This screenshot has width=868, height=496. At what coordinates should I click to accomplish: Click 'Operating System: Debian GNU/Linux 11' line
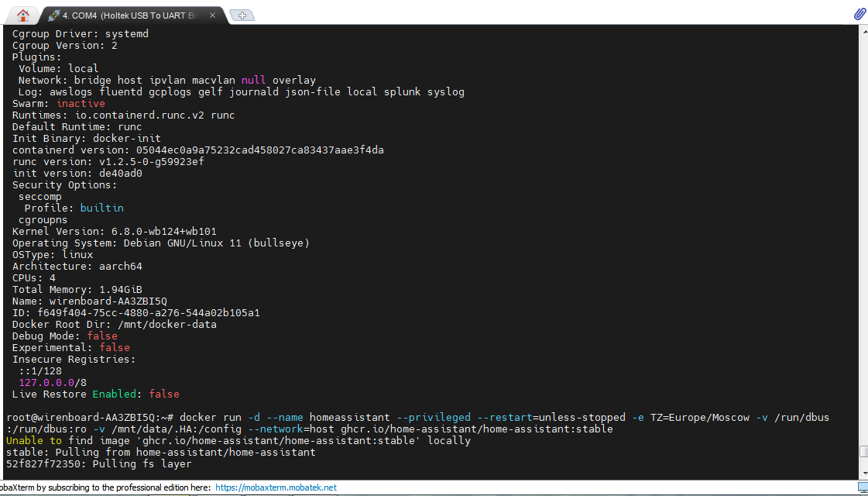[160, 243]
